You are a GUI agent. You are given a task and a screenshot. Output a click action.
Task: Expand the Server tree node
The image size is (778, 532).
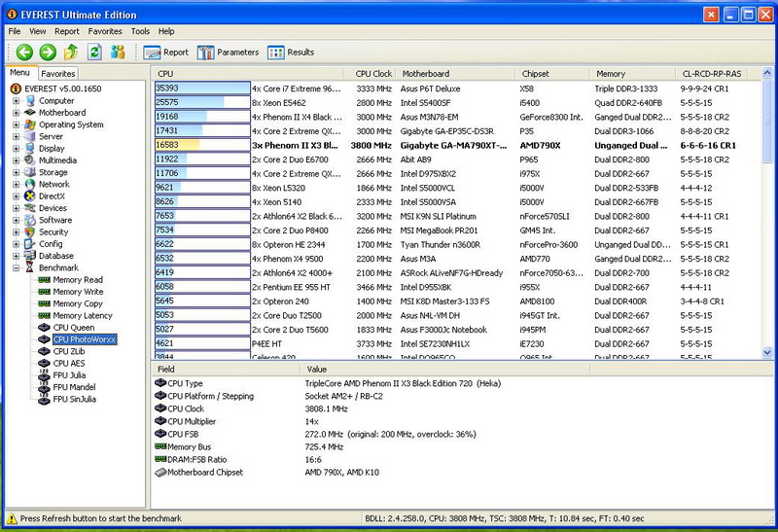[x=16, y=136]
